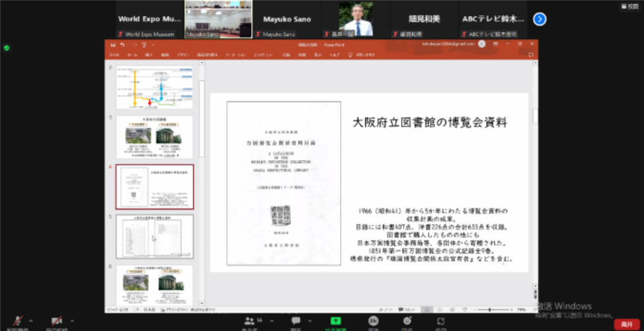Click the PowerPoint zoom slider handle
This screenshot has height=331, width=644.
pyautogui.click(x=489, y=310)
